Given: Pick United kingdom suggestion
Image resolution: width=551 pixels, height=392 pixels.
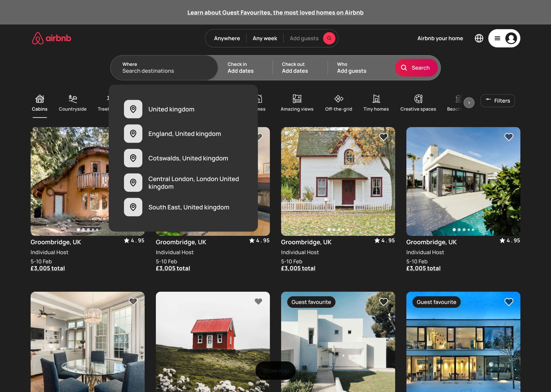Looking at the screenshot, I should [183, 109].
